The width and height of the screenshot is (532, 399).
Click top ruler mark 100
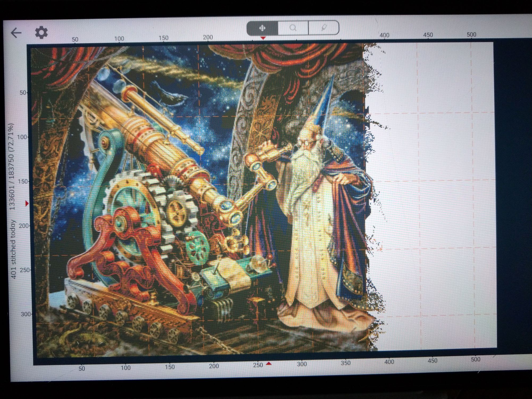119,39
